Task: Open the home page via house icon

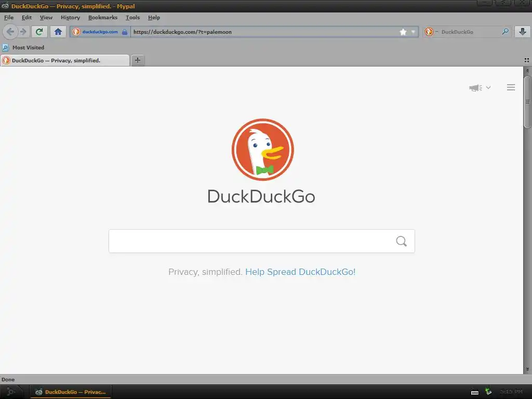Action: click(58, 32)
